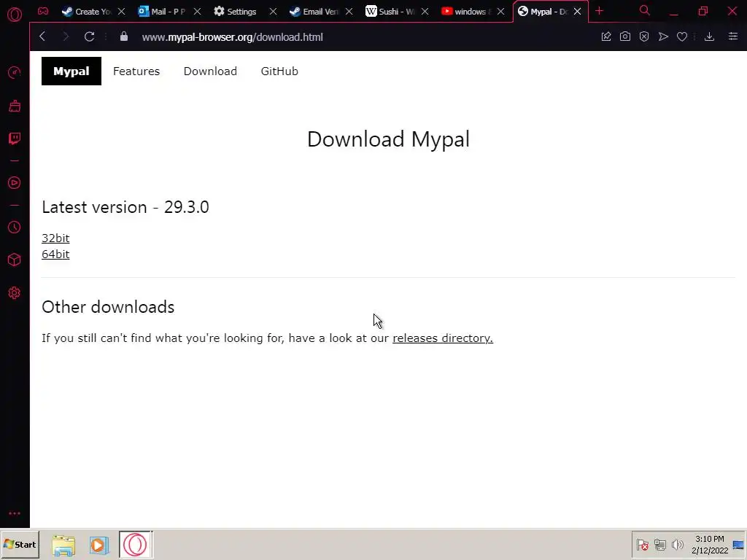Open My Flow send icon
The height and width of the screenshot is (560, 747).
[x=663, y=36]
